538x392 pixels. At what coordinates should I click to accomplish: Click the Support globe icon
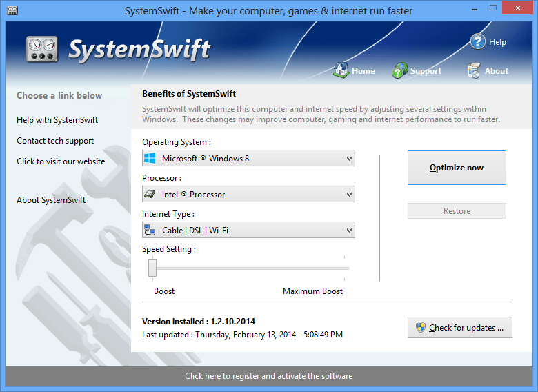pos(400,70)
